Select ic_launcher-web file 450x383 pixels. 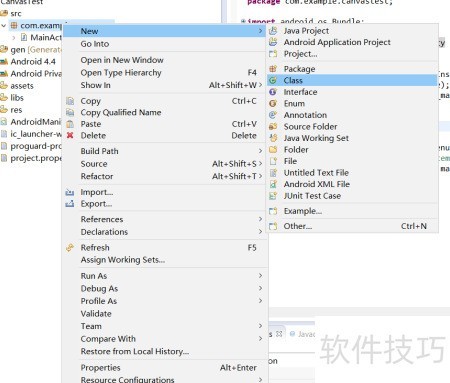36,134
